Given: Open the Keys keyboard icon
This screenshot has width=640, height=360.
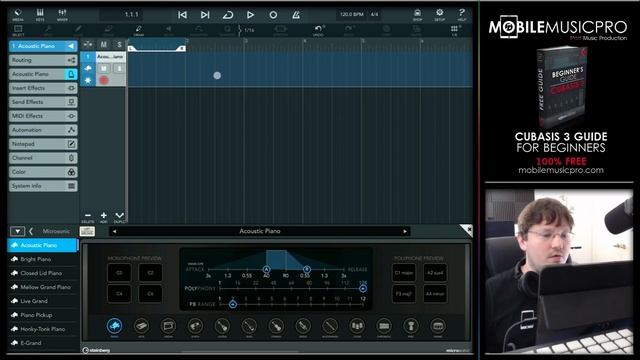Looking at the screenshot, I should pos(40,14).
